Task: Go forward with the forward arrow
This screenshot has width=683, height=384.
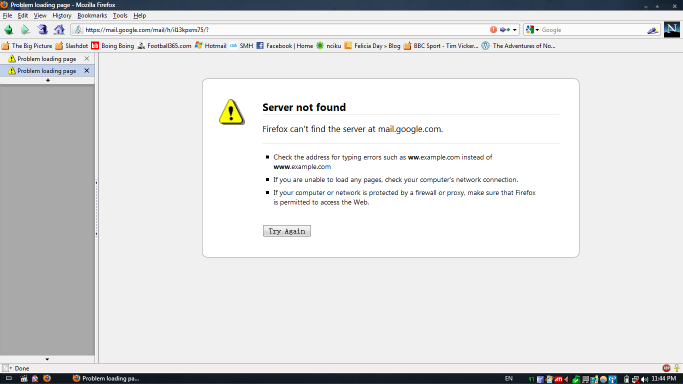Action: point(25,30)
